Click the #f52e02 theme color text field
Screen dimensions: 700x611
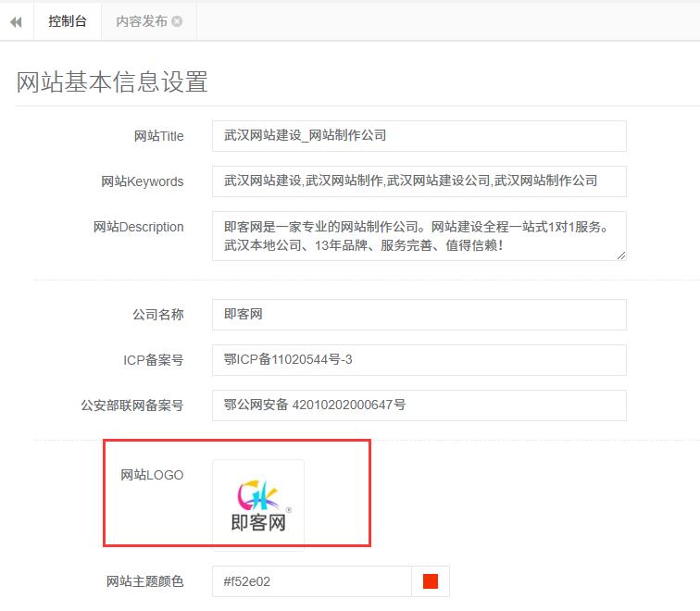311,582
